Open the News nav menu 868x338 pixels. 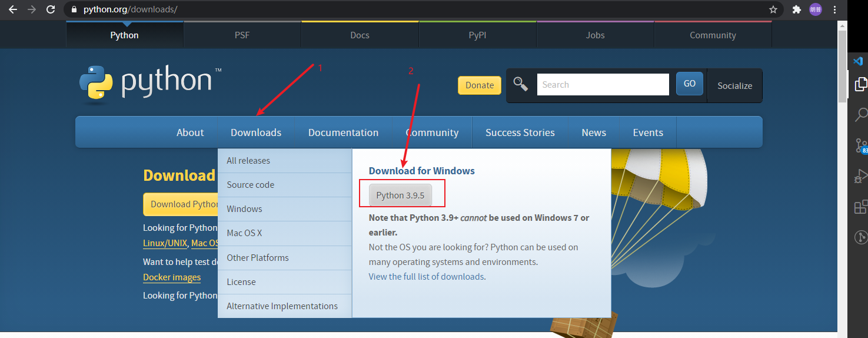pos(594,132)
